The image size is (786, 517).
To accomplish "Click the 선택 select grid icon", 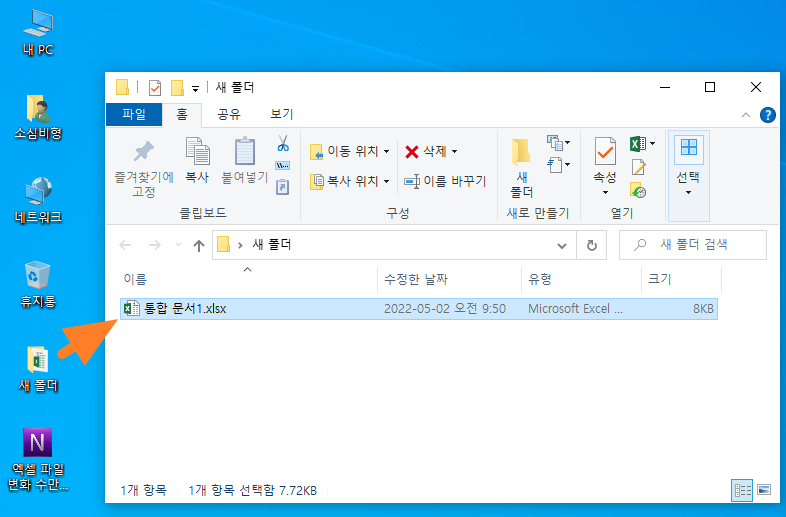I will coord(689,147).
